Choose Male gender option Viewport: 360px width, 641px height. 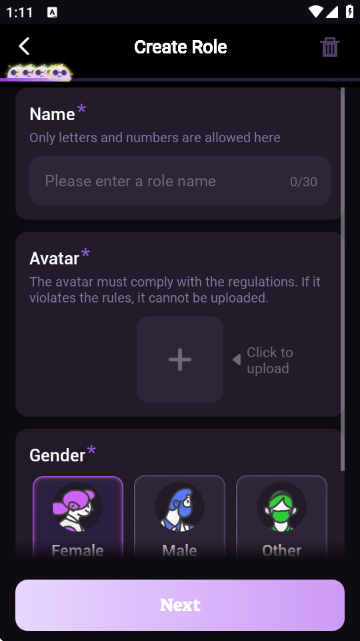pos(180,518)
